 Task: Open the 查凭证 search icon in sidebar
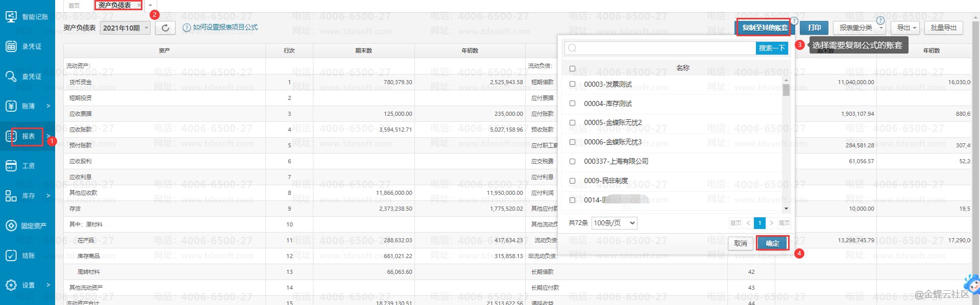(11, 77)
